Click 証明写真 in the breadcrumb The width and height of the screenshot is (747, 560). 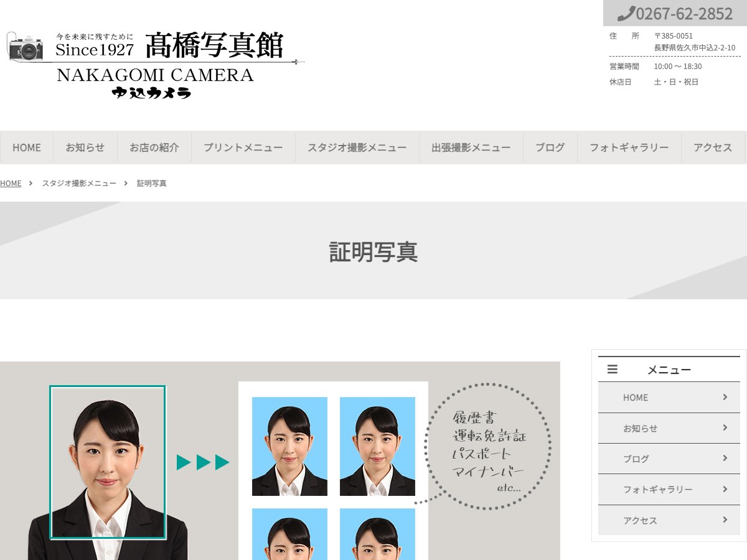(152, 183)
